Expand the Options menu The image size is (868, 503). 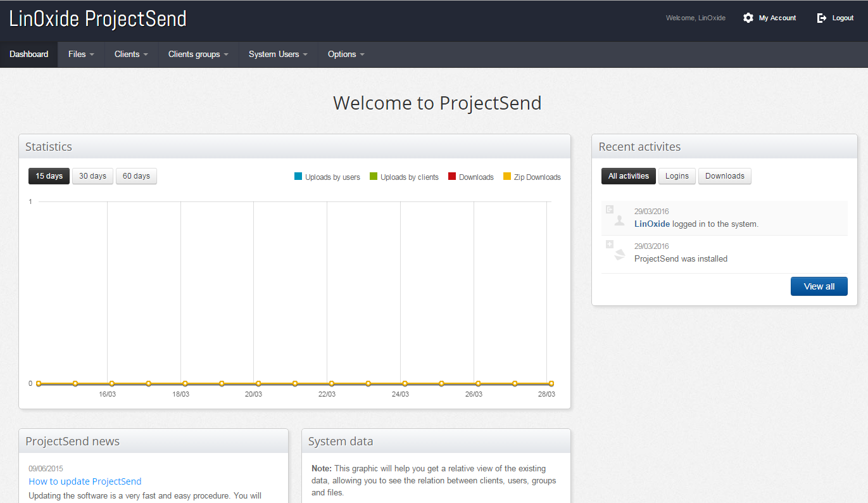coord(346,54)
